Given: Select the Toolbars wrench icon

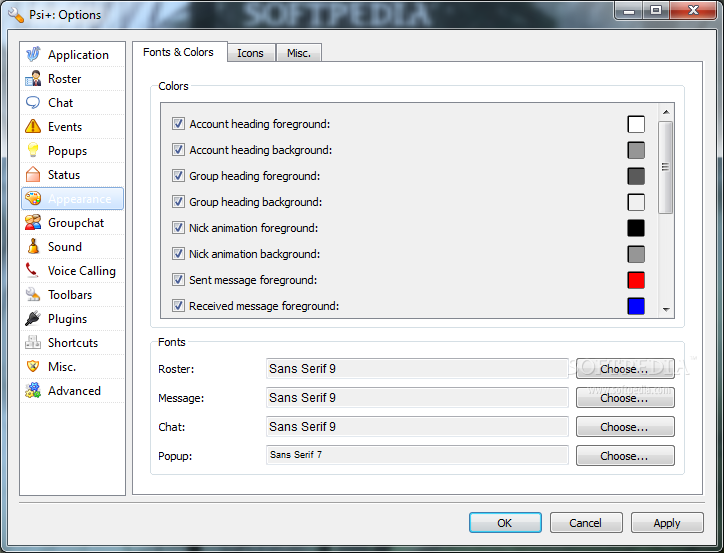Looking at the screenshot, I should coord(33,295).
